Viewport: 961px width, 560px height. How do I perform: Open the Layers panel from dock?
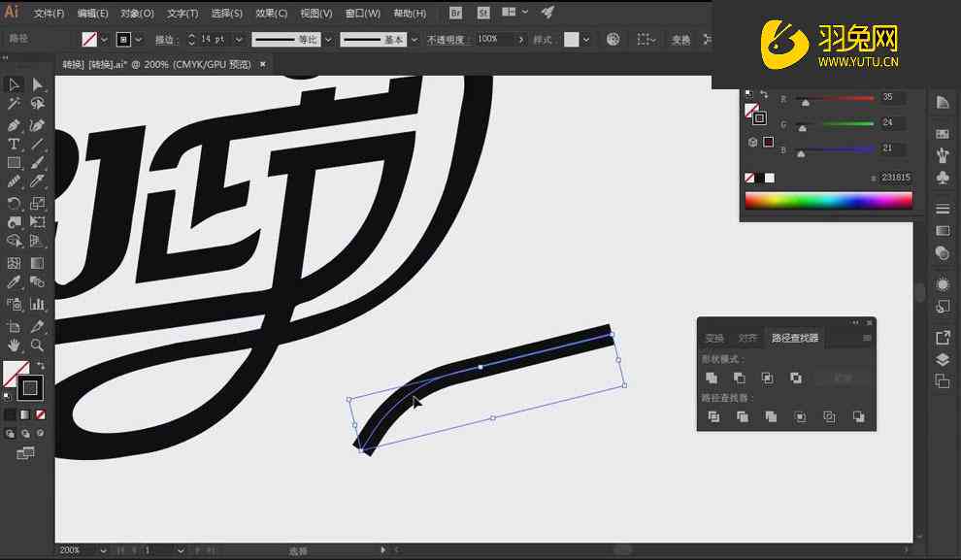pyautogui.click(x=943, y=360)
